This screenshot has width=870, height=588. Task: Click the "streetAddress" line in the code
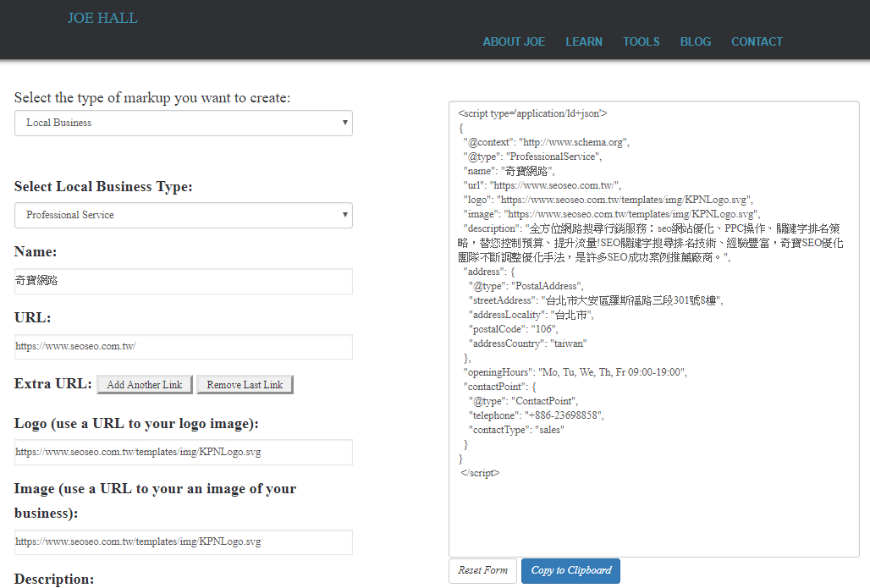pos(596,300)
